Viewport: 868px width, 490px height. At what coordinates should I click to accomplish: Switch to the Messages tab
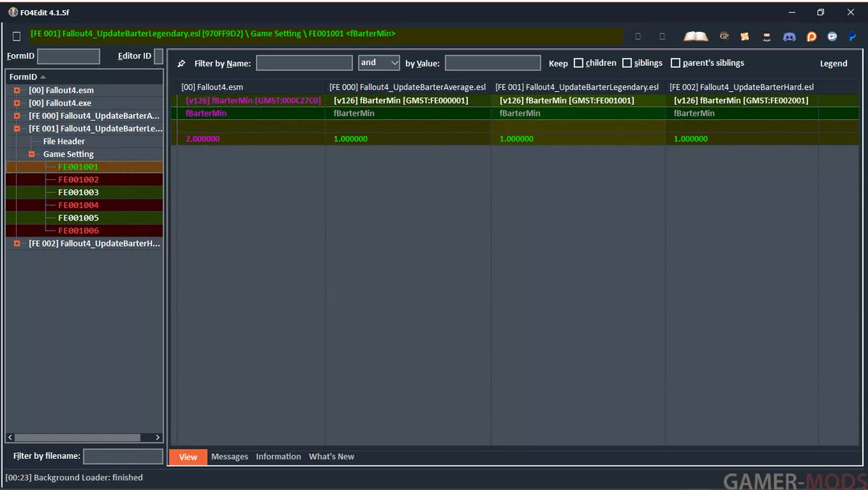click(x=229, y=457)
